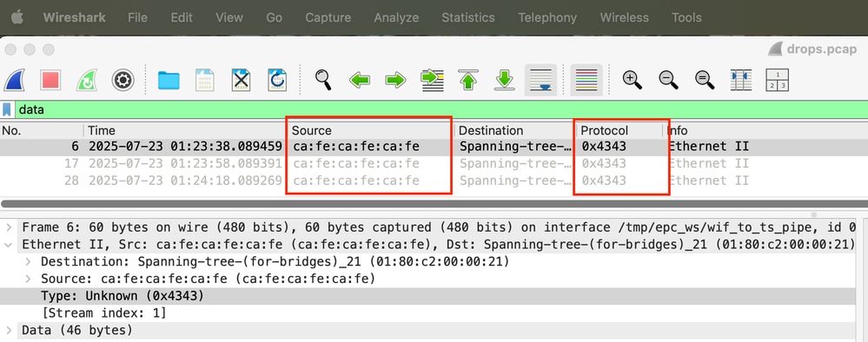The image size is (868, 342).
Task: Reset the pane layout icon
Action: [x=778, y=80]
